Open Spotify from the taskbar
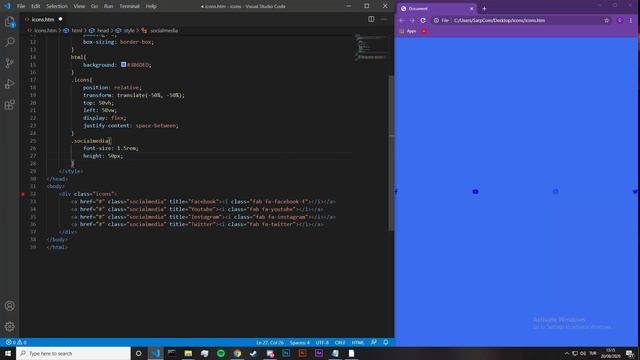The height and width of the screenshot is (360, 640). pos(221,353)
